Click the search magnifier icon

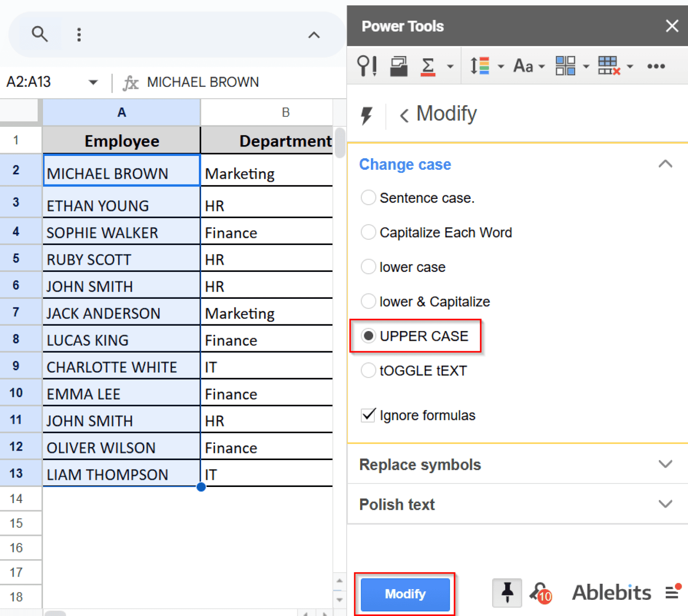pos(39,34)
